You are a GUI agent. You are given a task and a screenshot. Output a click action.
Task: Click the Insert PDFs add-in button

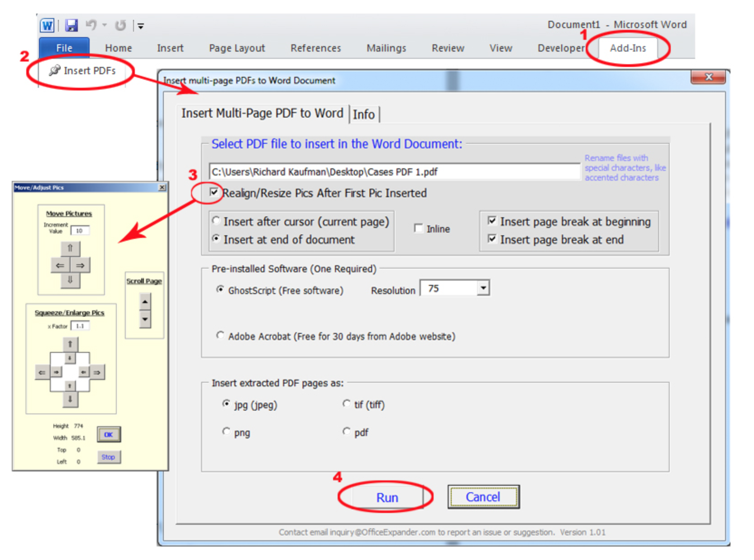pos(82,71)
